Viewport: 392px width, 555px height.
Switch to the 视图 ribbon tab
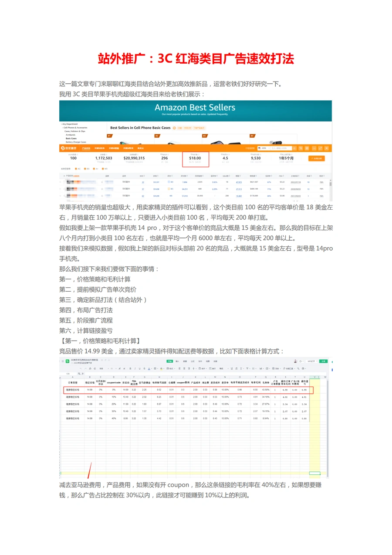(x=208, y=361)
